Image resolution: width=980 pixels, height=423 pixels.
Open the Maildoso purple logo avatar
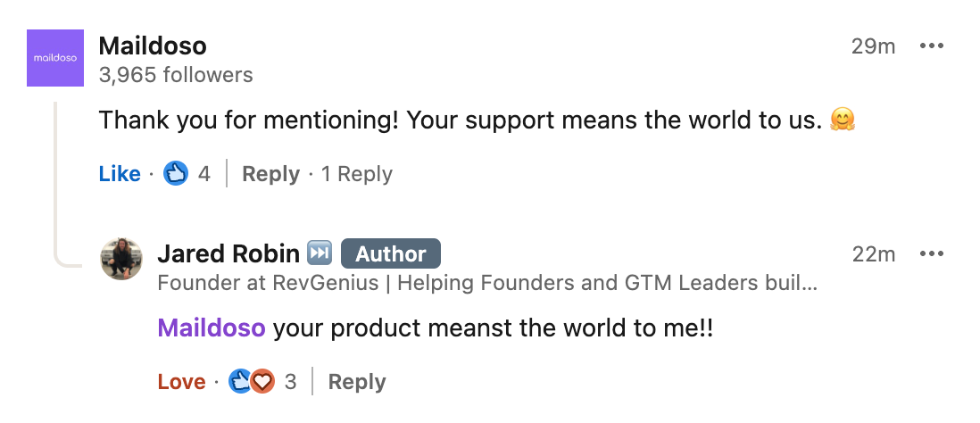55,57
